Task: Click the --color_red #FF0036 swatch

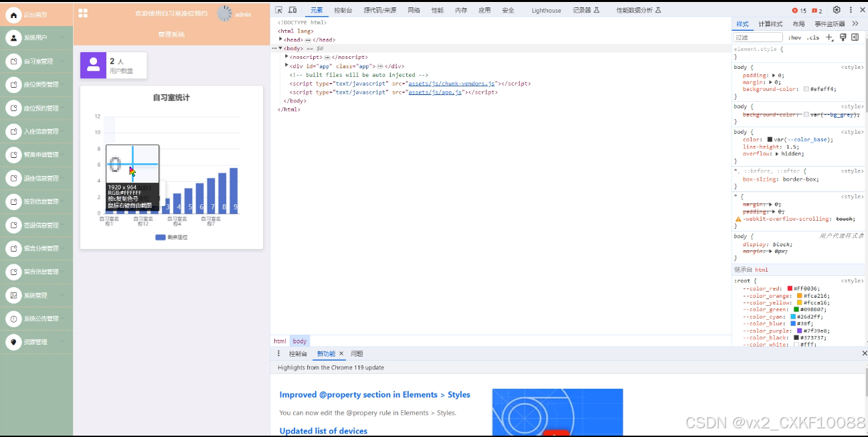Action: 790,288
